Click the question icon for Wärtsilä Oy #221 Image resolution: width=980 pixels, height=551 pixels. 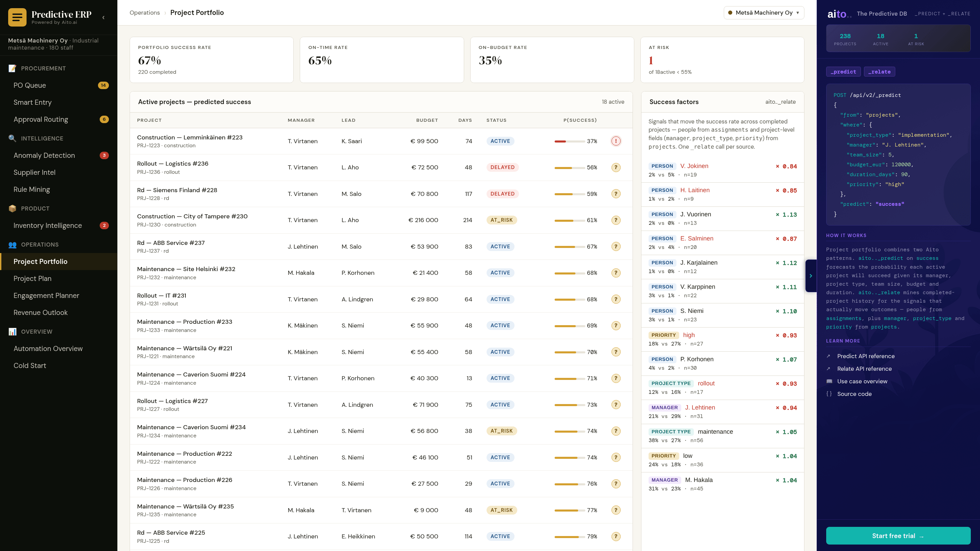click(616, 352)
